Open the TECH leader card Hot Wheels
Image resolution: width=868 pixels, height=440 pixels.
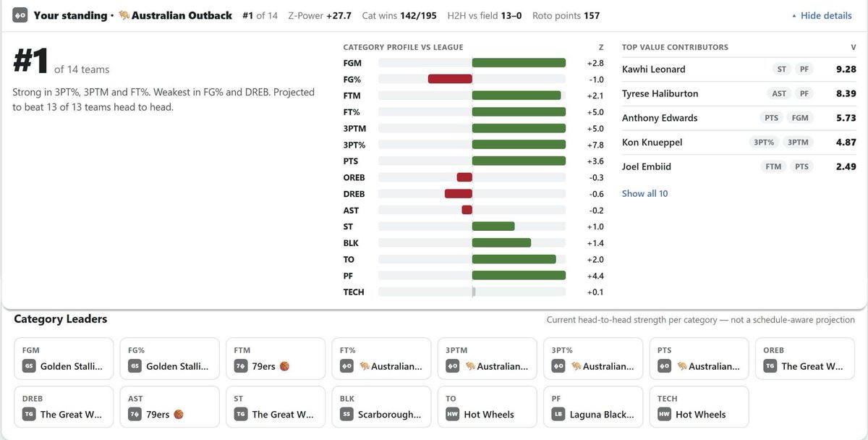(x=699, y=407)
